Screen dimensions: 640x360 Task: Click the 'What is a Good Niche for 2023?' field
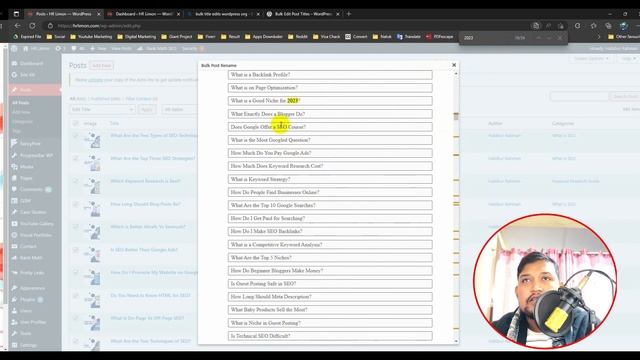[x=330, y=101]
